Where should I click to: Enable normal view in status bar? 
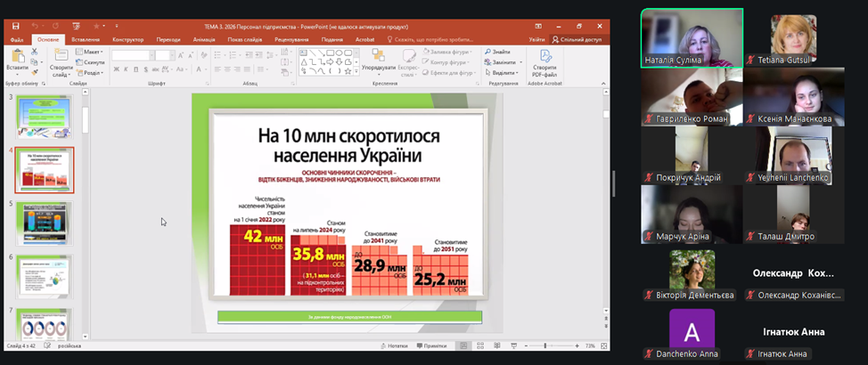463,345
